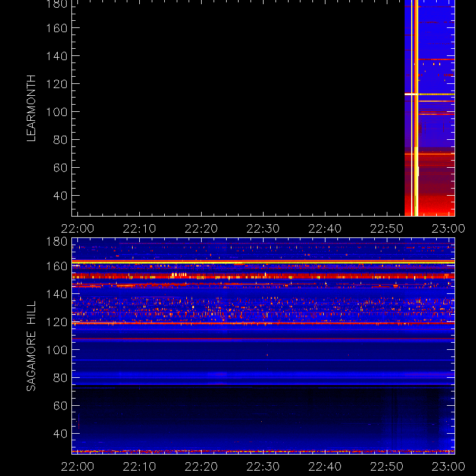Pick the 180 tick label on the Sagamore Hill axis
This screenshot has width=476, height=476.
pos(57,242)
